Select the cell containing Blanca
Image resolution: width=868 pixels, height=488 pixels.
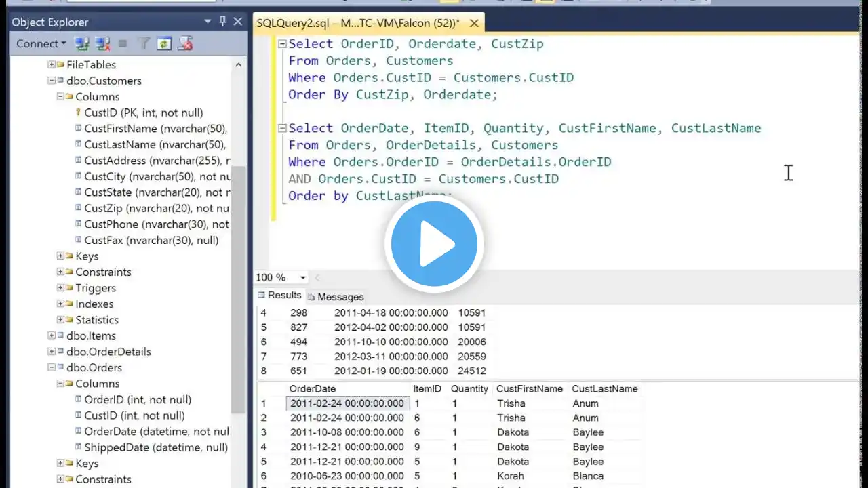(x=606, y=476)
